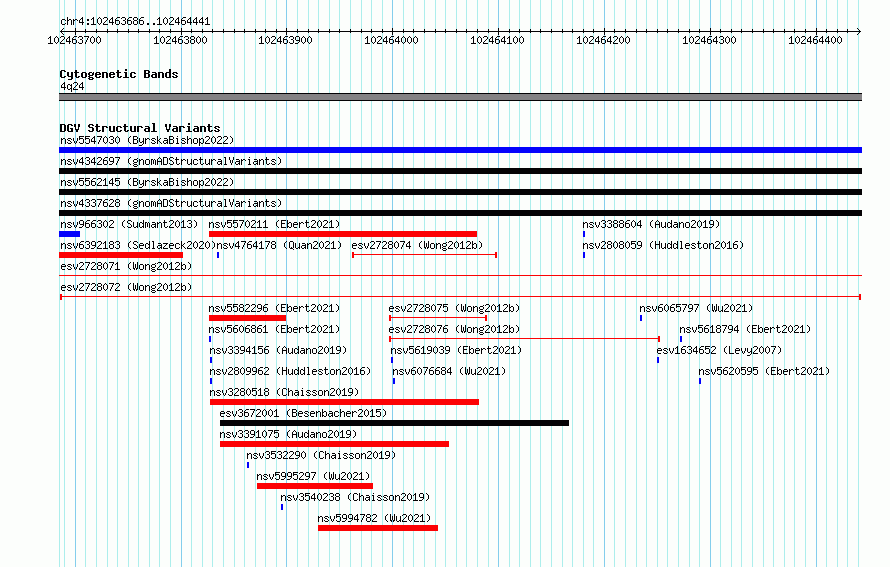Screen dimensions: 890x567
Task: Click the 4q24 band label
Action: (x=72, y=86)
